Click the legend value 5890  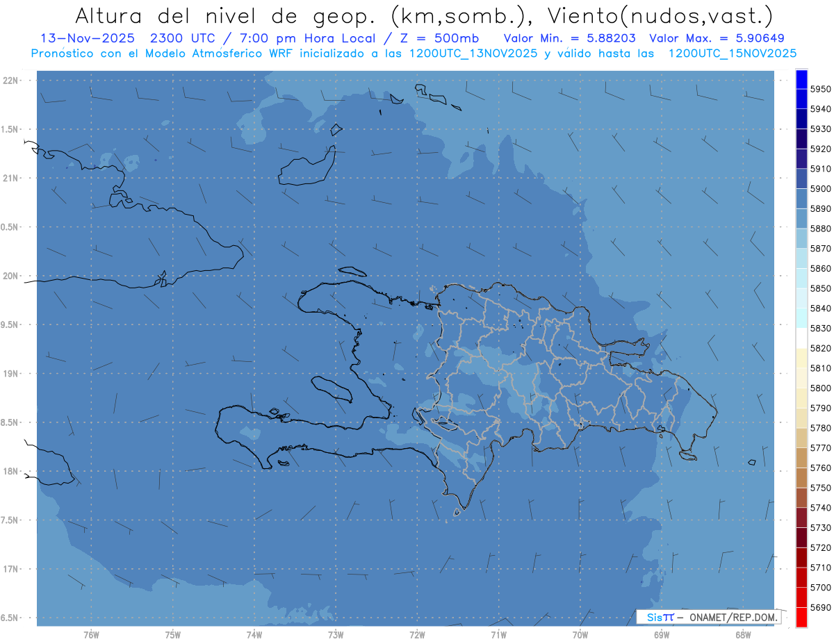[x=821, y=208]
